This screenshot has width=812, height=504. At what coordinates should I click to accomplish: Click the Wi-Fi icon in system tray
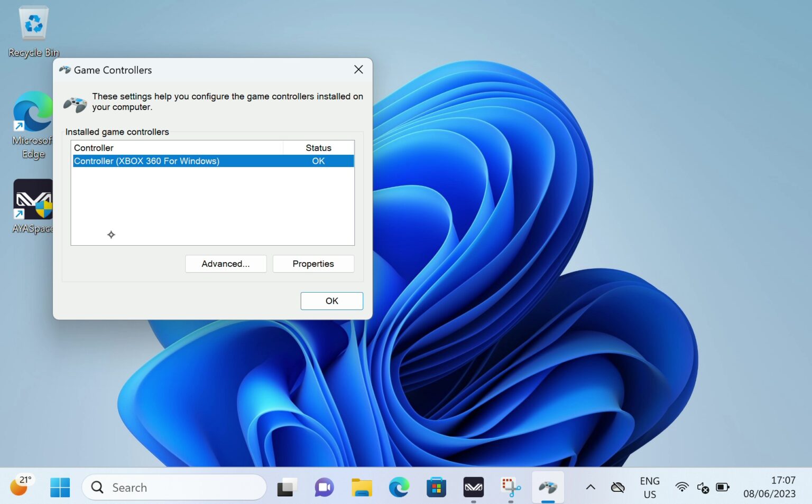click(x=681, y=488)
